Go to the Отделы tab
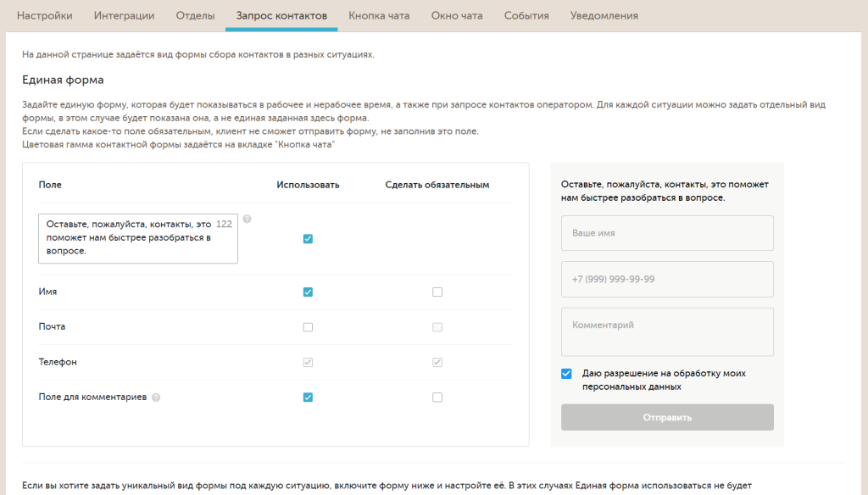This screenshot has width=868, height=495. pos(196,15)
